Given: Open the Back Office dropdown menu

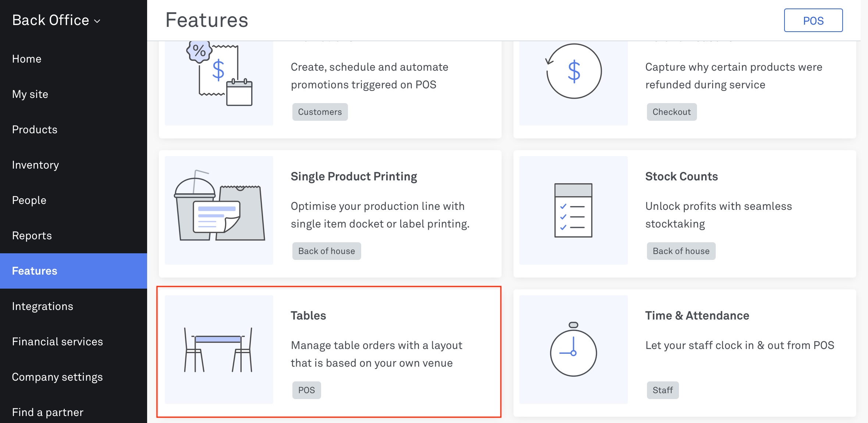Looking at the screenshot, I should 56,20.
